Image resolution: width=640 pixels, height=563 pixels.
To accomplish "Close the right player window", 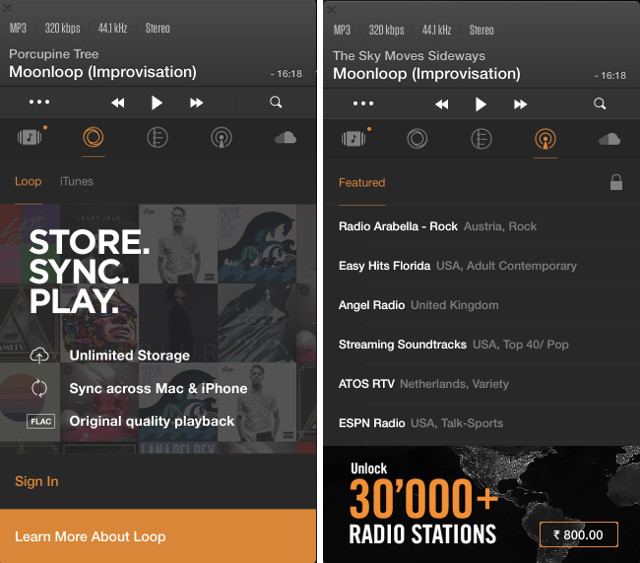I will [x=331, y=9].
